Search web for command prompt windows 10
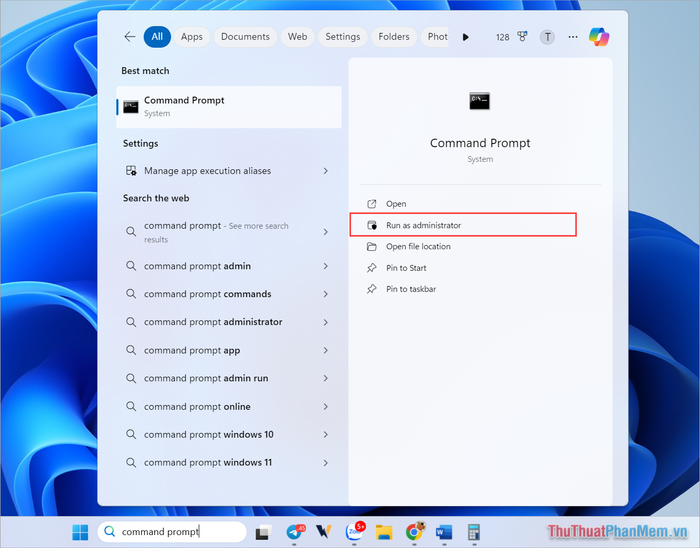700x548 pixels. [x=229, y=435]
